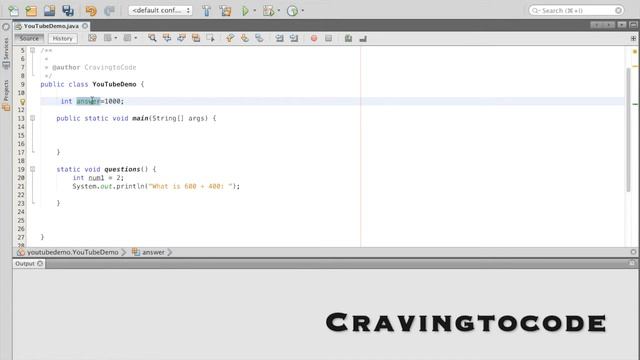
Task: Undo the last edit
Action: tap(91, 11)
